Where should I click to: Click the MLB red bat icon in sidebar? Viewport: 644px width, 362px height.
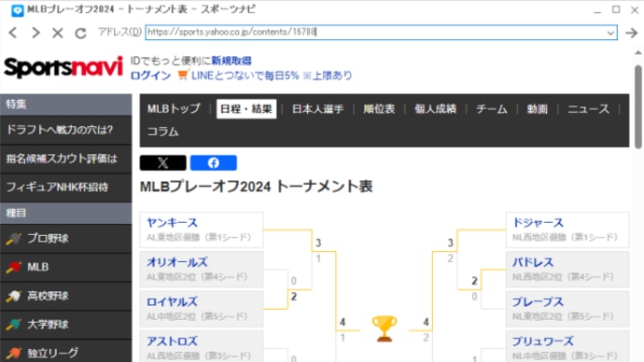(14, 267)
